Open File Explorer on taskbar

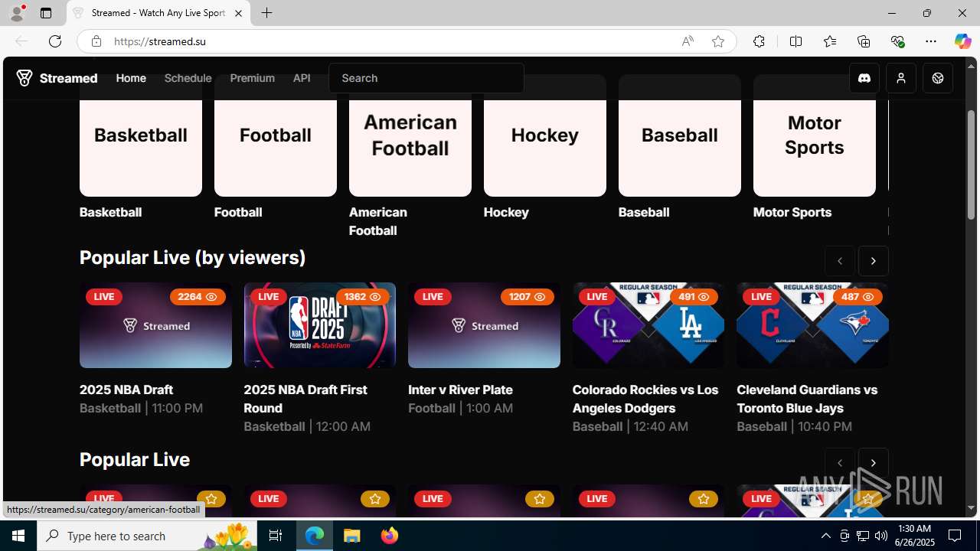pos(352,536)
